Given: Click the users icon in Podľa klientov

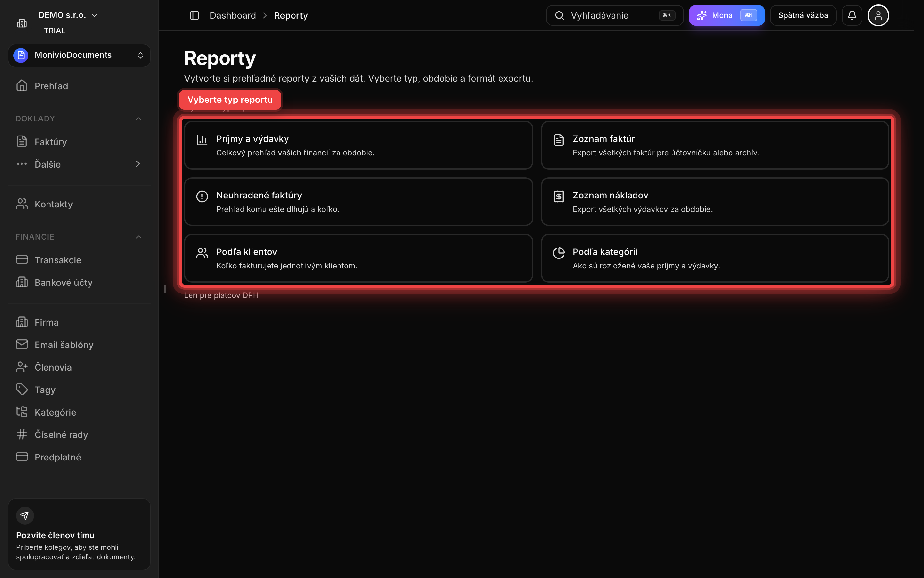Looking at the screenshot, I should [x=202, y=253].
